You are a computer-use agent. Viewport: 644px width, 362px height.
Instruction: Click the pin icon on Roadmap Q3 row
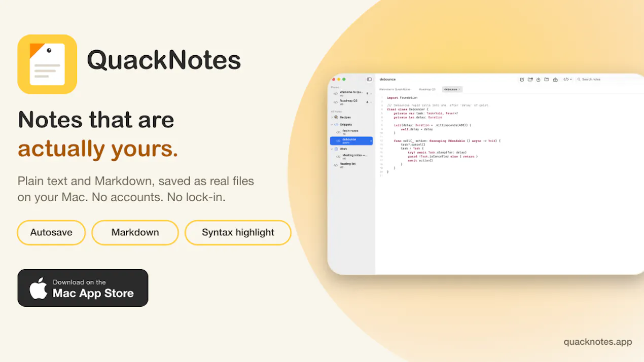367,102
